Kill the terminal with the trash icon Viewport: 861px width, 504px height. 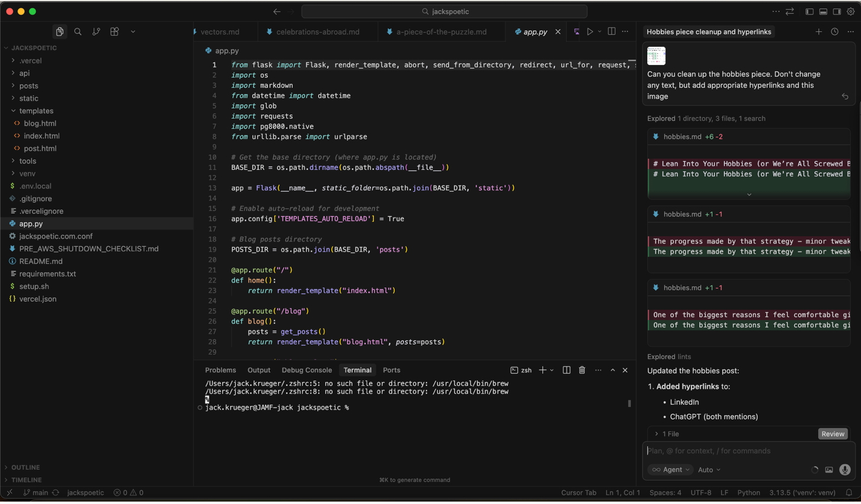click(x=582, y=370)
